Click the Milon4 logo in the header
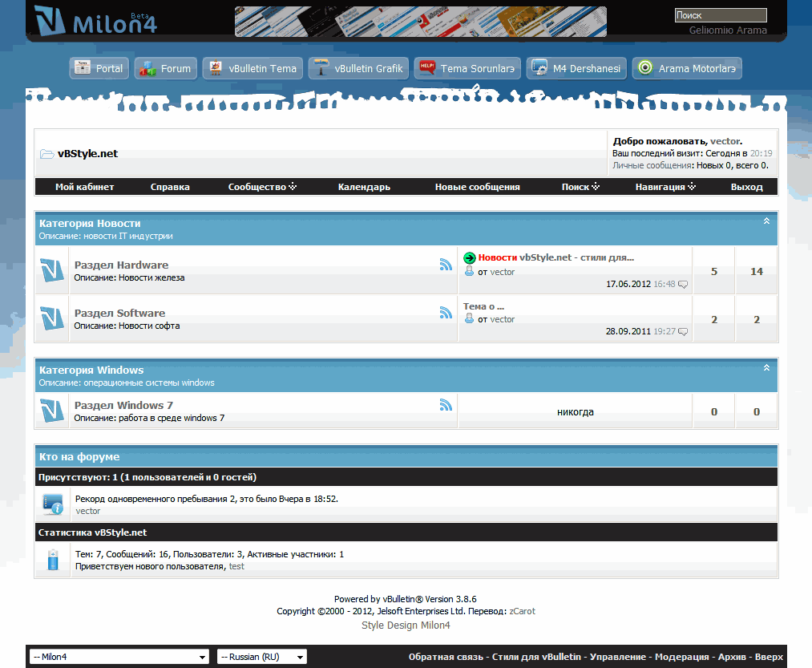The height and width of the screenshot is (668, 812). point(96,20)
